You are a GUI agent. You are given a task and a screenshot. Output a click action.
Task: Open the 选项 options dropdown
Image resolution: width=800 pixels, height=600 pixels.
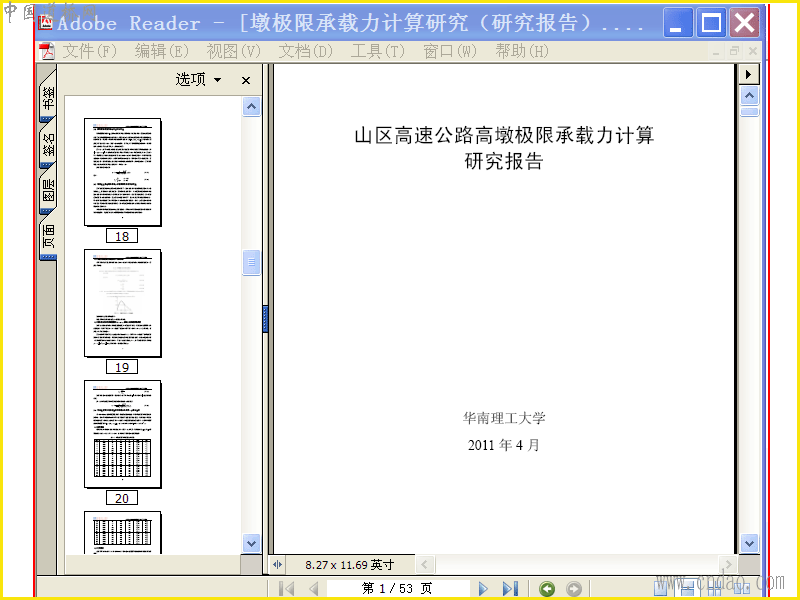(x=198, y=80)
